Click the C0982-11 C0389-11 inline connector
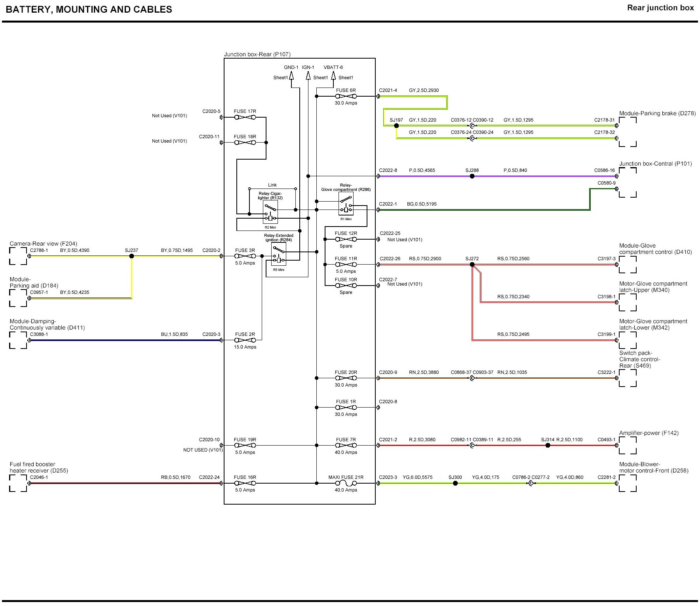This screenshot has height=606, width=700. [472, 446]
